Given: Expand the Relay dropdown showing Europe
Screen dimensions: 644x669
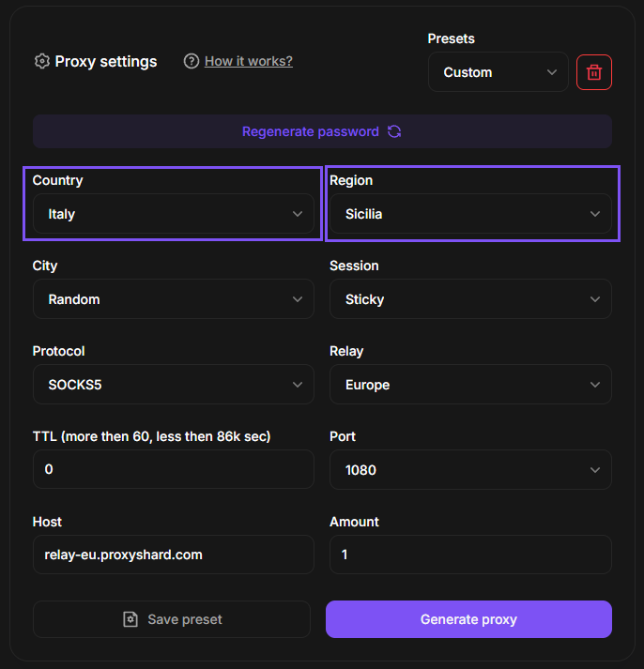Looking at the screenshot, I should pyautogui.click(x=470, y=385).
